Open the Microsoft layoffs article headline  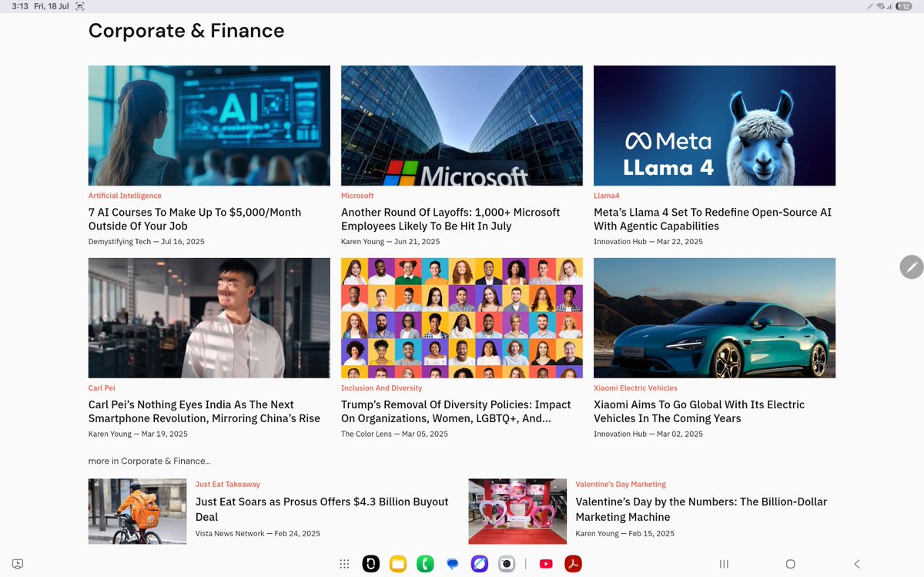point(450,219)
